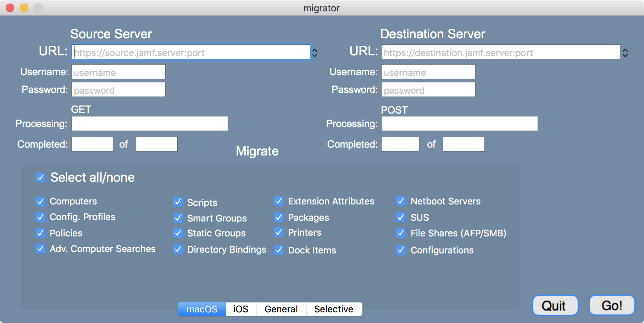Switch to the iOS tab
This screenshot has width=644, height=323.
click(x=241, y=309)
